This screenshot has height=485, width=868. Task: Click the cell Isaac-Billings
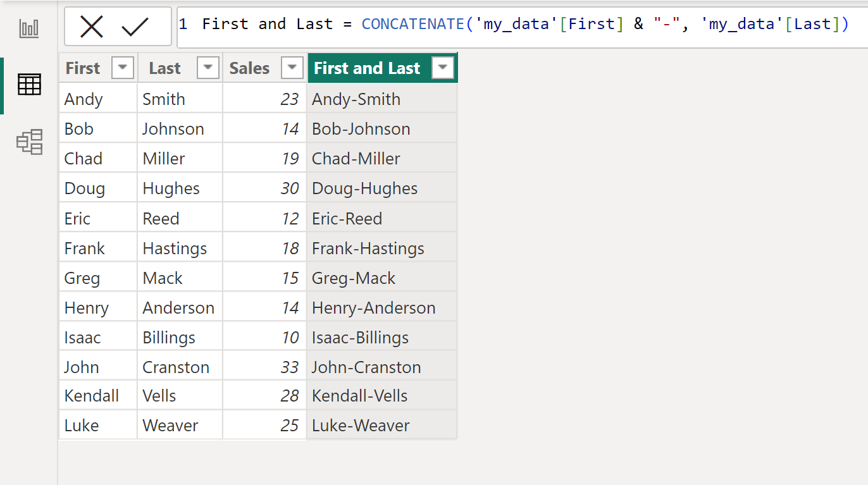[x=382, y=337]
